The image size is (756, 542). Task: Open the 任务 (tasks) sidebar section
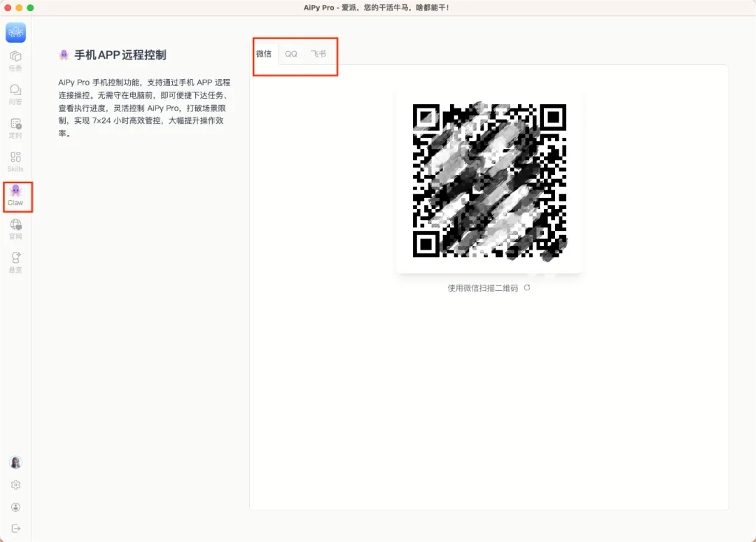15,61
